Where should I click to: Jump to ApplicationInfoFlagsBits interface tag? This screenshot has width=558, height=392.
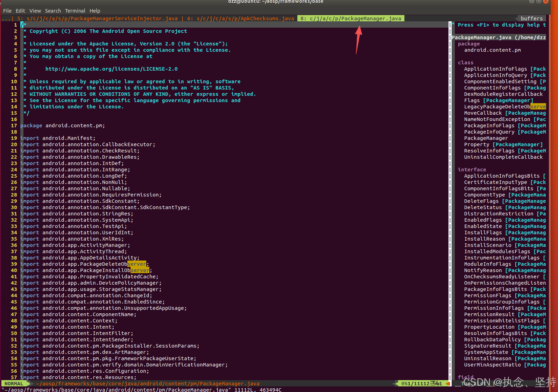[x=505, y=176]
